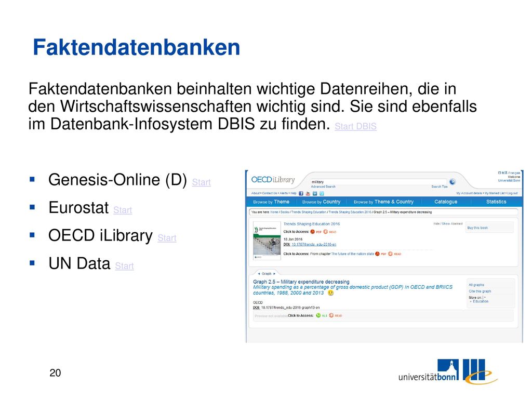Select Browse by Country tab

coord(321,202)
